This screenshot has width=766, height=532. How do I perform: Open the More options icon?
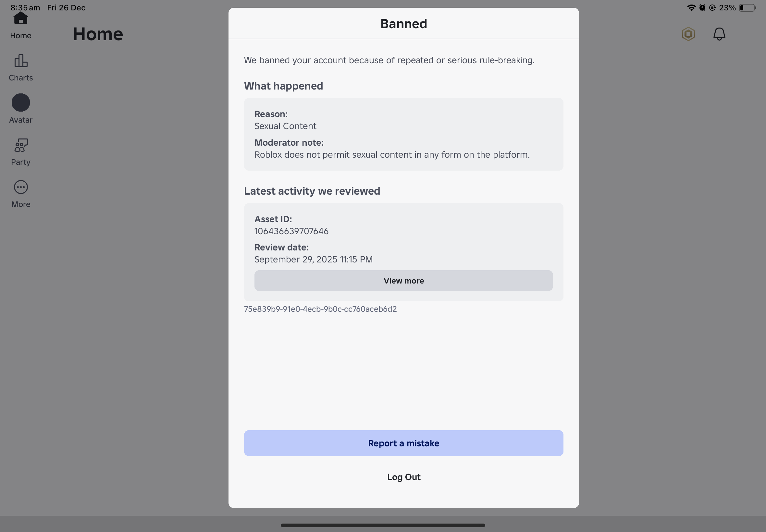pos(21,187)
